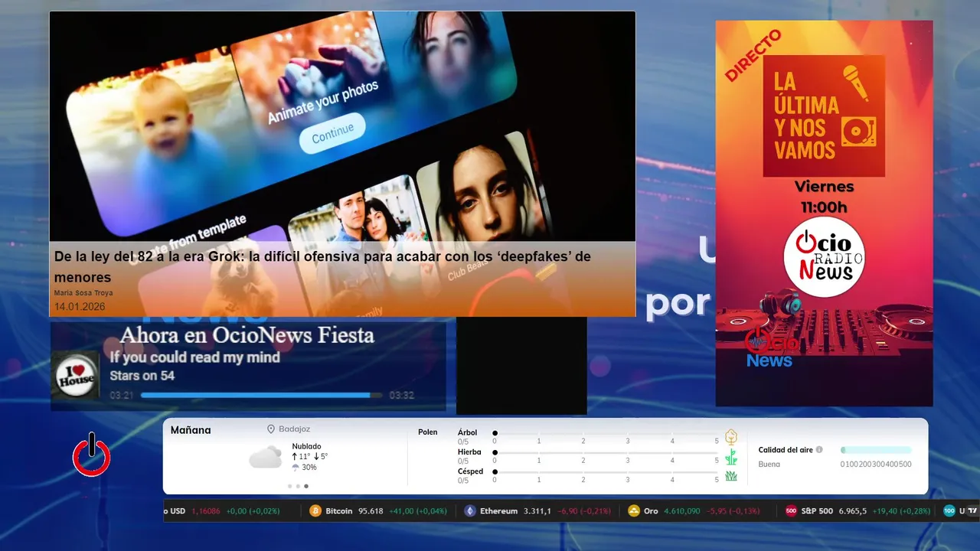
Task: Click the Ethereum price 3.311,1
Action: (x=537, y=511)
